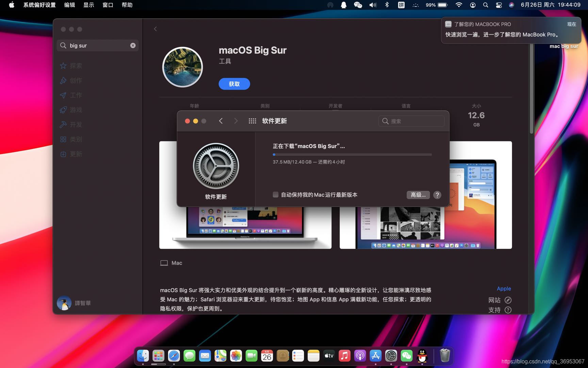
Task: Click the Software Update 搜索 field
Action: (x=411, y=121)
